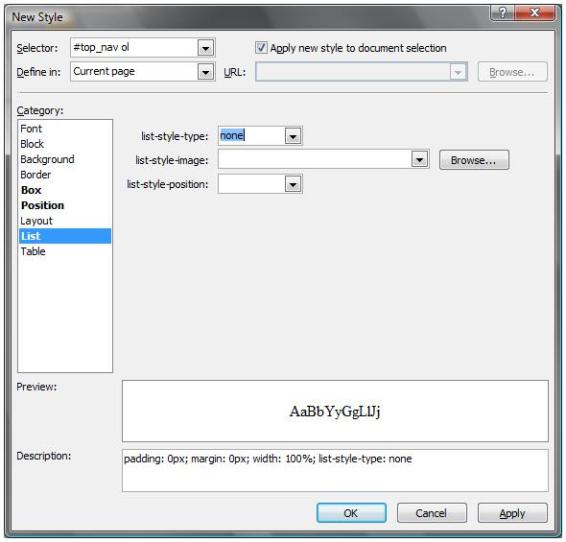Viewport: 566px width, 542px height.
Task: Confirm with the OK button
Action: 351,513
